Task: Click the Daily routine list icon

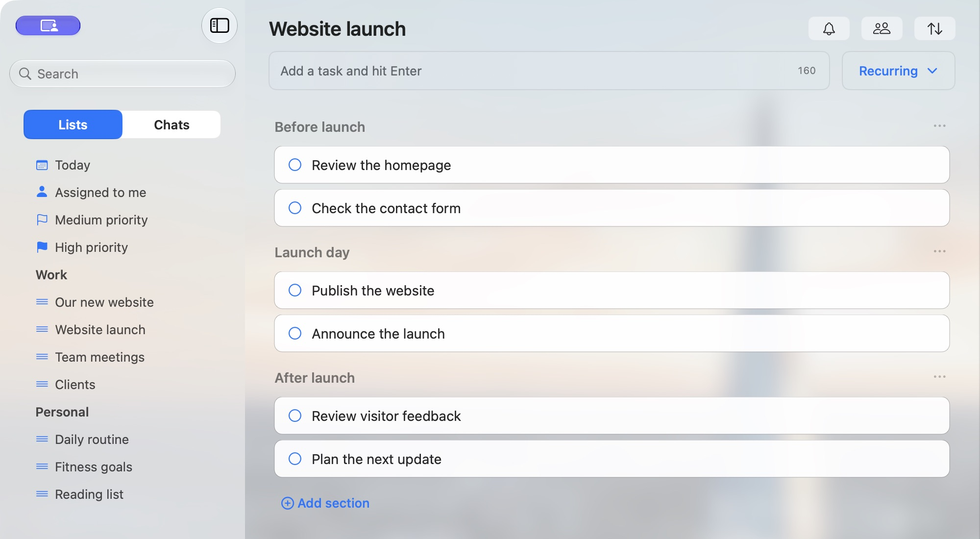Action: (42, 439)
